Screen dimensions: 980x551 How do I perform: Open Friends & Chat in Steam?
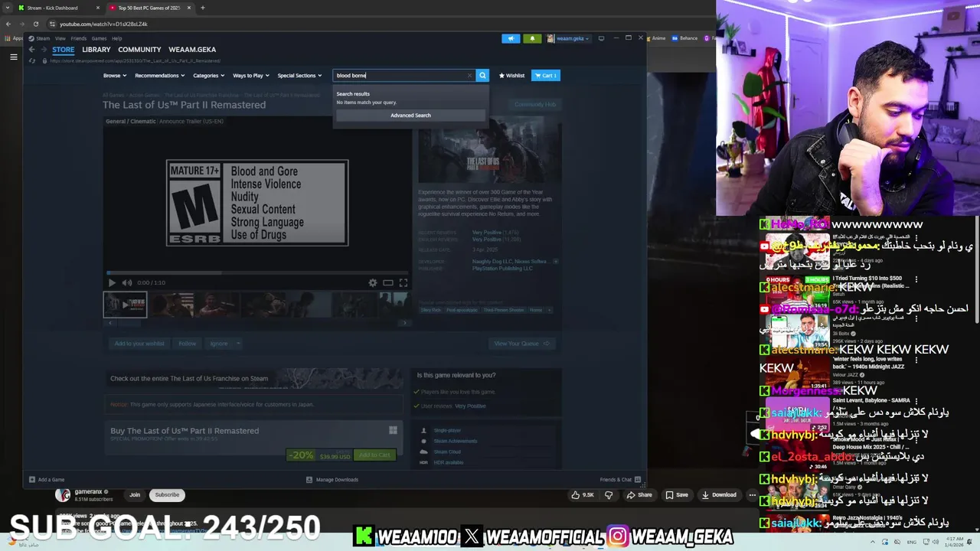tap(620, 480)
